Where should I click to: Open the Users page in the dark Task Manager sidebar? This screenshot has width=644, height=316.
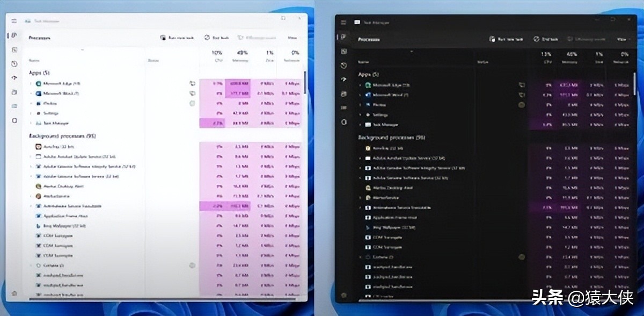pos(343,94)
